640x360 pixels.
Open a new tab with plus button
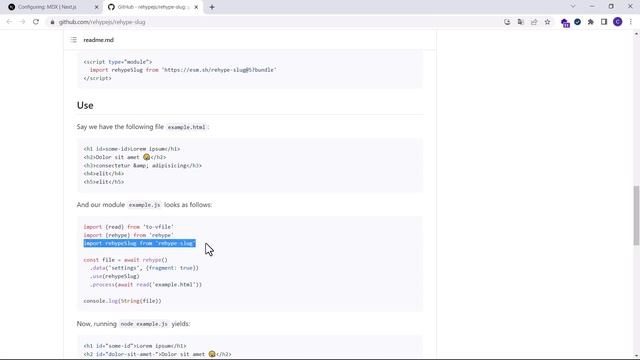click(212, 7)
